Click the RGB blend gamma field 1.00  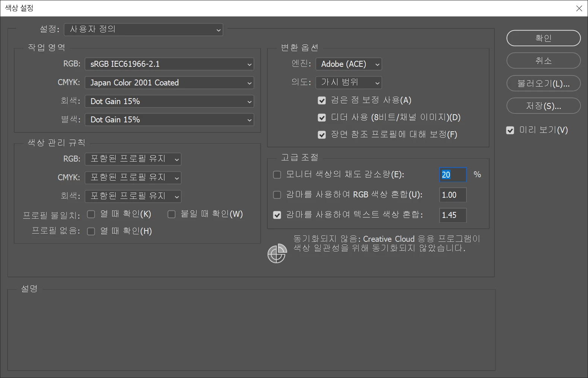453,195
